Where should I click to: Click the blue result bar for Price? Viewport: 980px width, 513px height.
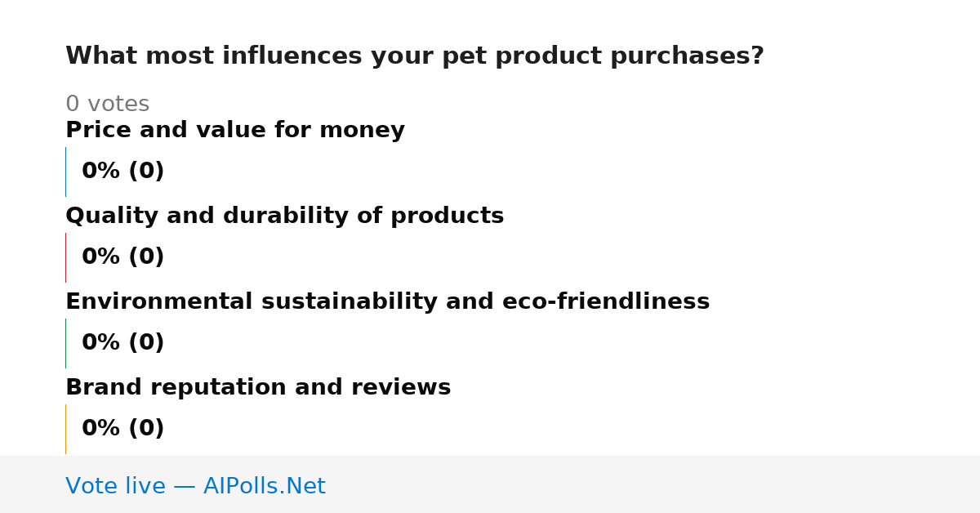coord(65,172)
